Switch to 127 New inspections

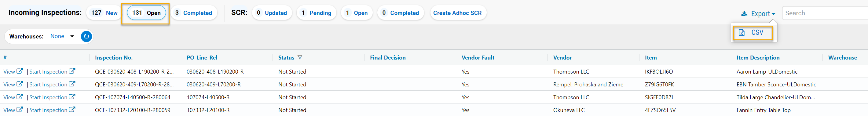(104, 13)
